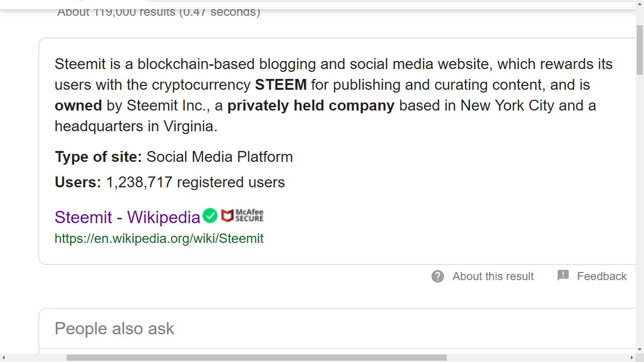The height and width of the screenshot is (362, 644).
Task: Open the en.wikipedia.org/wiki/Steemit green URL
Action: coord(159,238)
